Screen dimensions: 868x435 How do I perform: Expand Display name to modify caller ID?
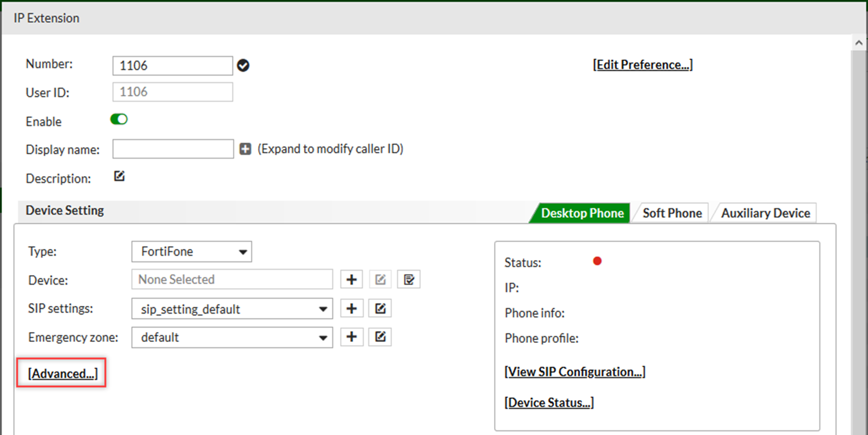[x=245, y=149]
